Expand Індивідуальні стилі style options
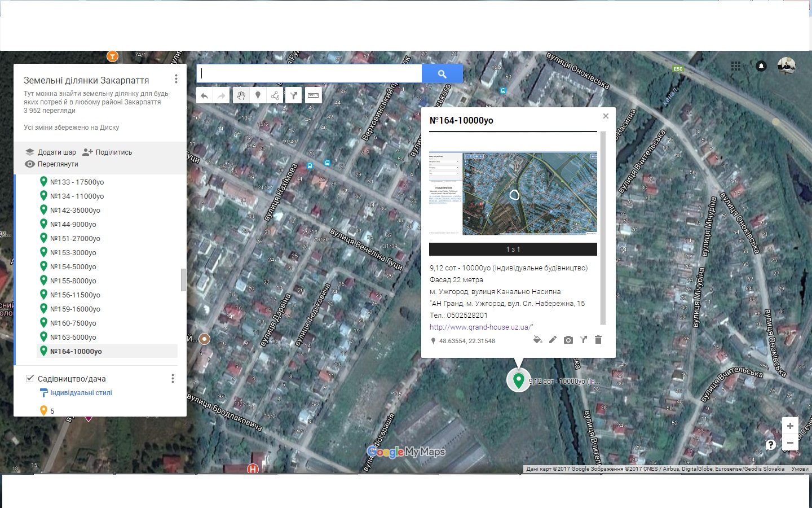Viewport: 812px width, 508px height. click(x=81, y=393)
